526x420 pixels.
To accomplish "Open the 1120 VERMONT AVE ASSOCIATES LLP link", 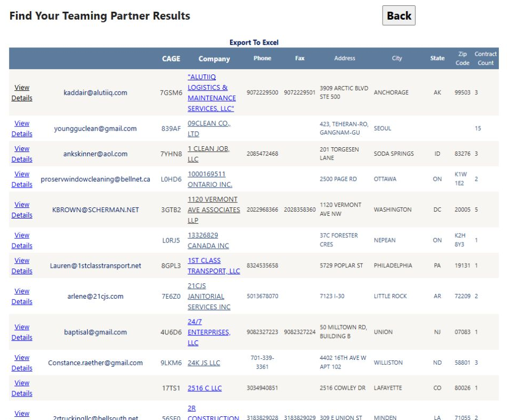I will click(214, 209).
